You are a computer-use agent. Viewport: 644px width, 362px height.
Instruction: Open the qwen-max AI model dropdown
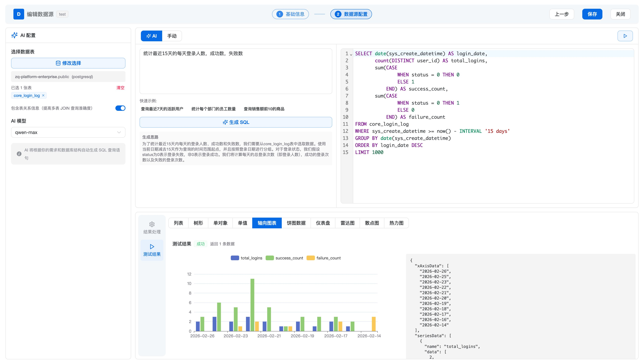coord(68,132)
